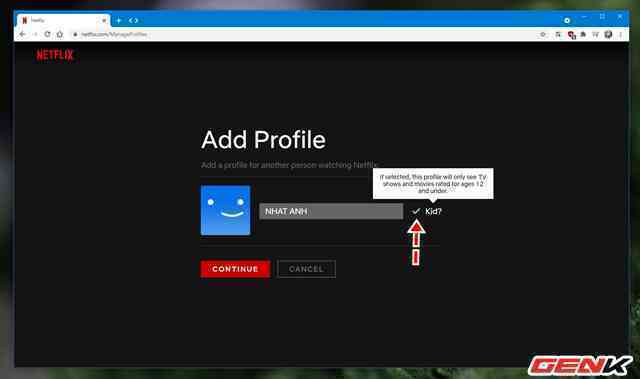Open a new tab with plus icon
Viewport: 640px width, 379px height.
tap(119, 20)
